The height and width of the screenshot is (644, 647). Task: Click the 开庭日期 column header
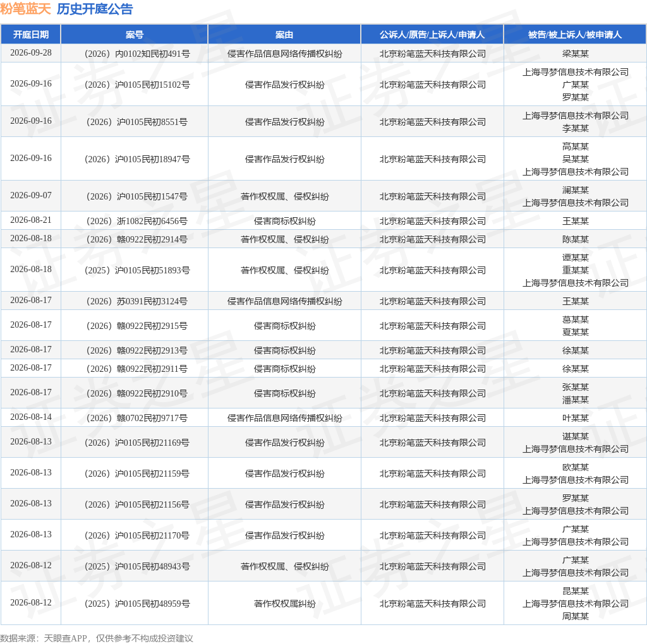31,35
